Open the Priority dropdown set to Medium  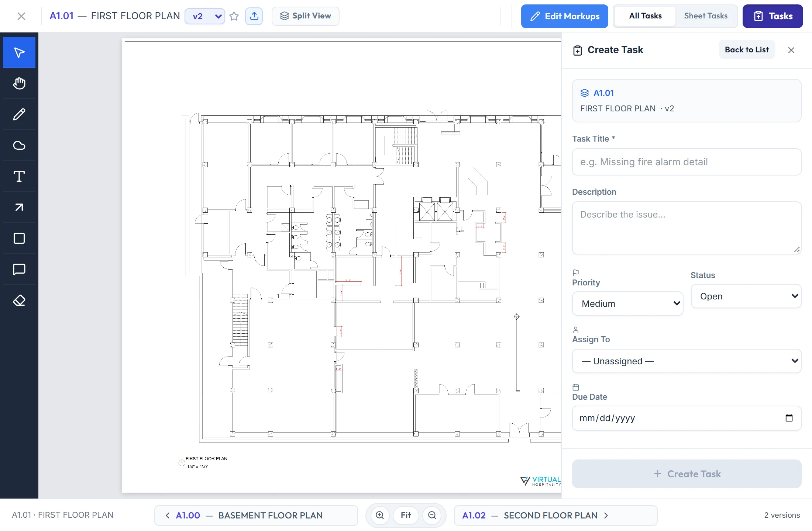627,303
